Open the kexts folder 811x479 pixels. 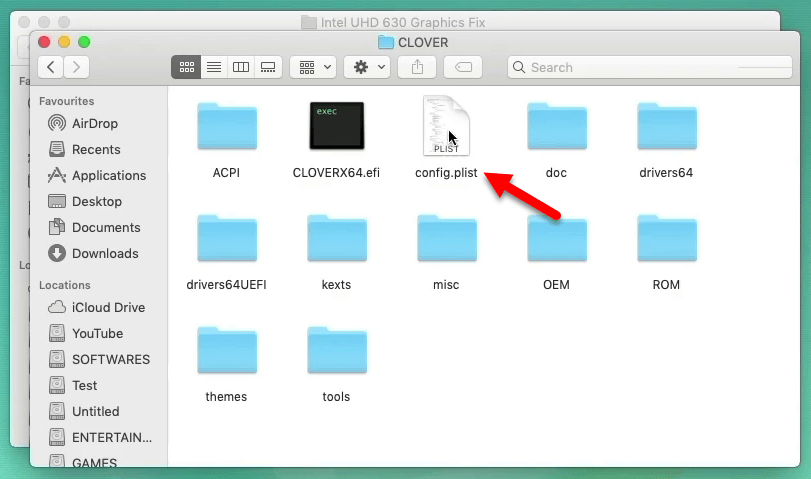[x=337, y=238]
